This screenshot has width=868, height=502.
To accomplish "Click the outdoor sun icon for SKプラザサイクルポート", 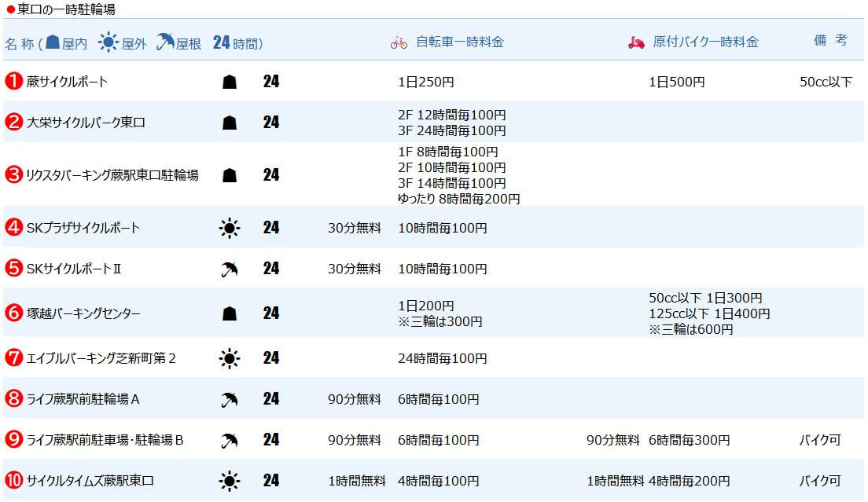I will pos(229,228).
